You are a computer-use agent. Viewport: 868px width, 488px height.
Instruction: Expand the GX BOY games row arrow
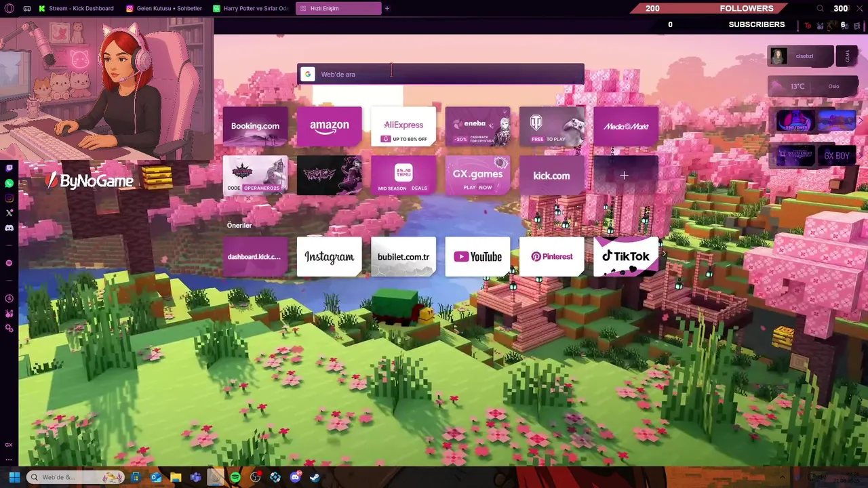[x=861, y=155]
